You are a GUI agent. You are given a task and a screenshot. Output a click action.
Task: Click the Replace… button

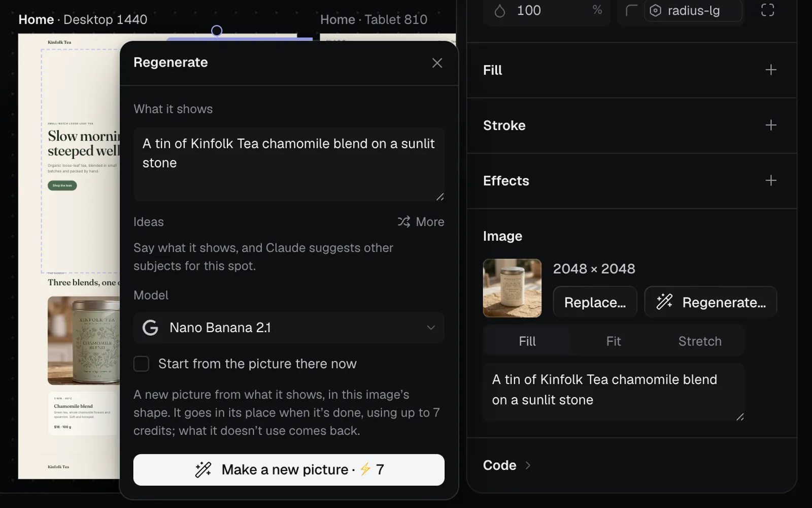tap(595, 302)
